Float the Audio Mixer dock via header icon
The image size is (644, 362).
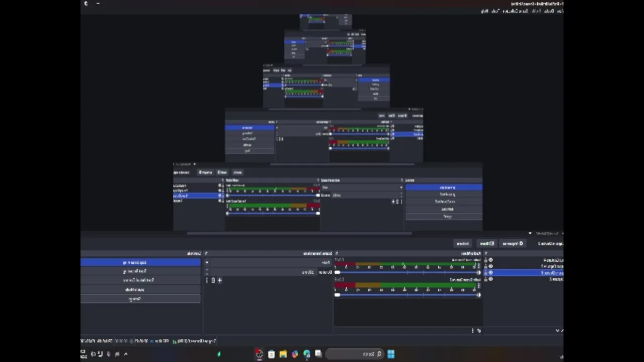337,253
